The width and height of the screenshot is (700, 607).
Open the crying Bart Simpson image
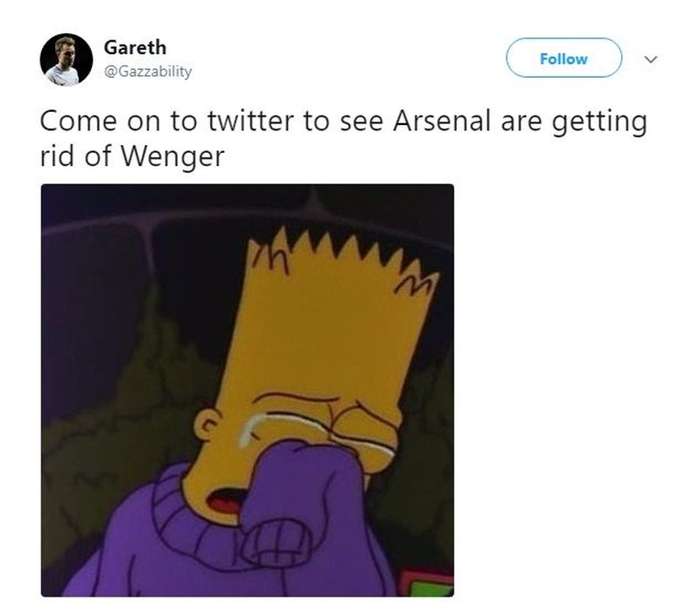[x=247, y=390]
